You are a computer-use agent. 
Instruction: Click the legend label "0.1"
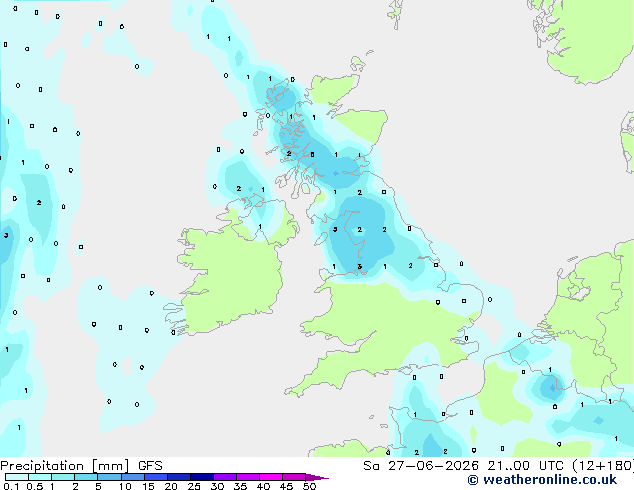point(11,486)
